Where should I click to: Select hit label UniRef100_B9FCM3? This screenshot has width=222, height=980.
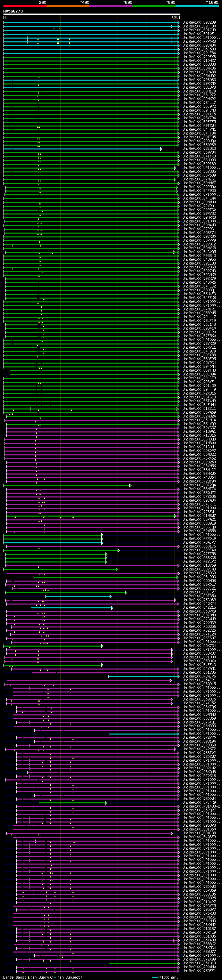pyautogui.click(x=199, y=110)
